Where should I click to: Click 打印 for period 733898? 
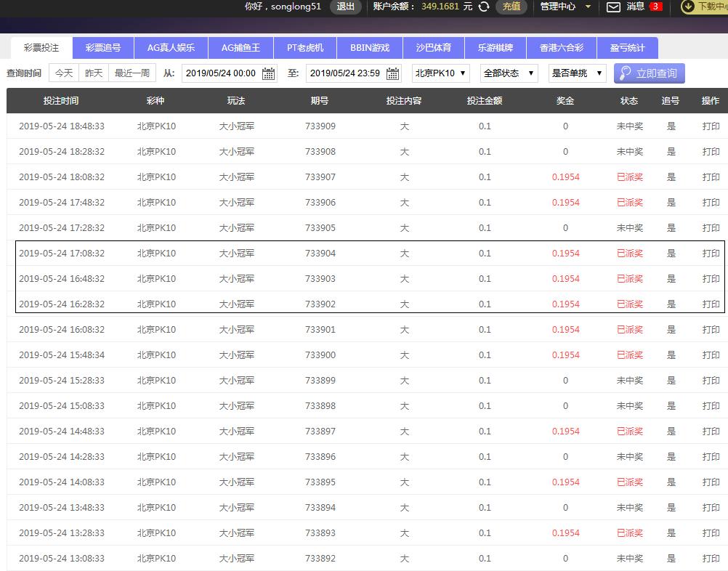point(711,406)
